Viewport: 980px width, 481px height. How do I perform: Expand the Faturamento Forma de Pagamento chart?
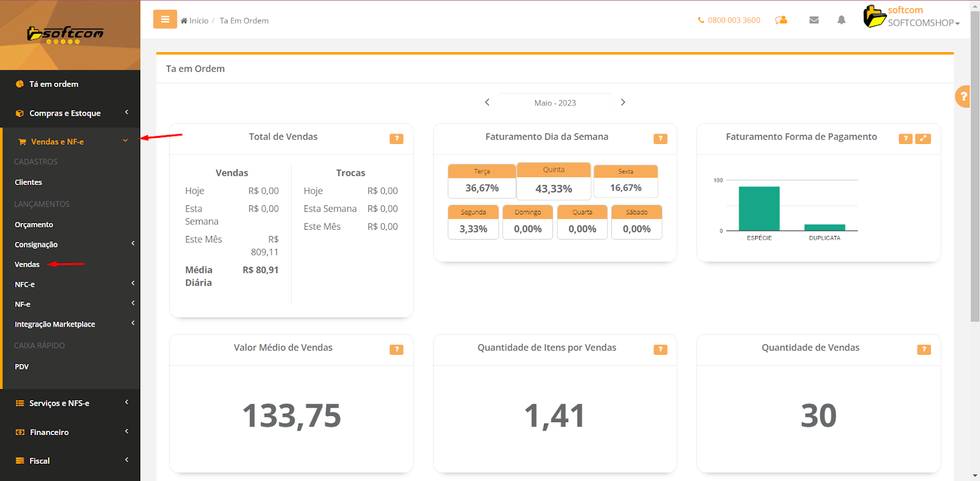[922, 139]
